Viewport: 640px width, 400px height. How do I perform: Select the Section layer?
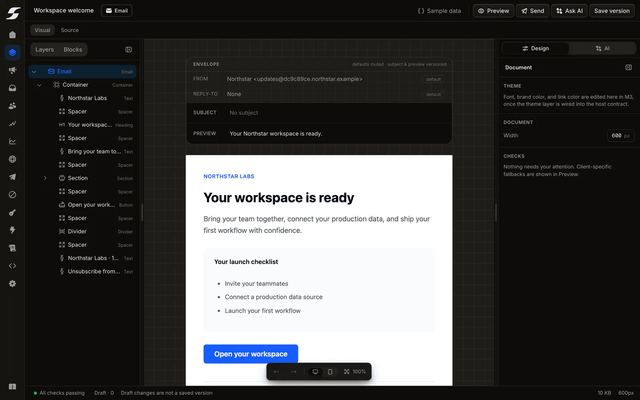82,178
